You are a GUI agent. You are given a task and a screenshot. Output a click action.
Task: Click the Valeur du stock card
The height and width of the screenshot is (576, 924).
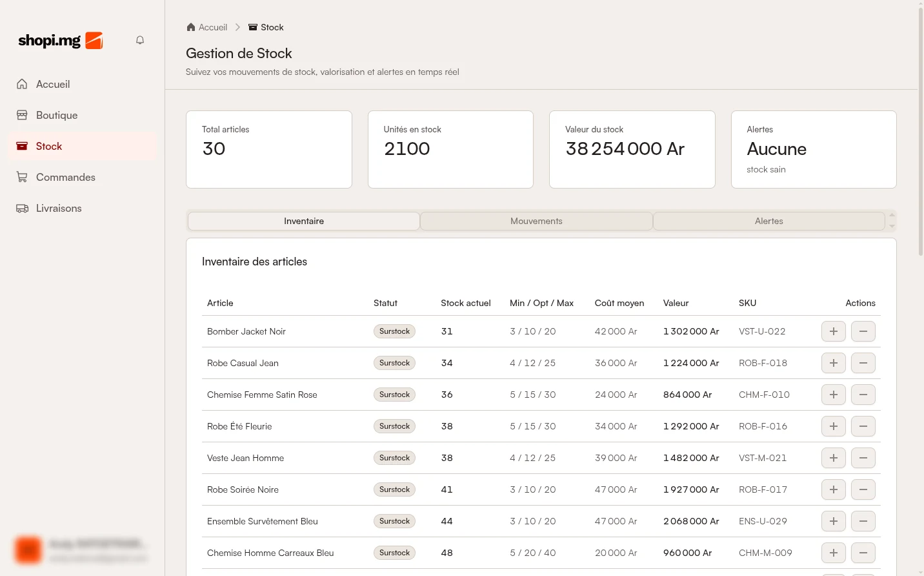[x=632, y=149]
